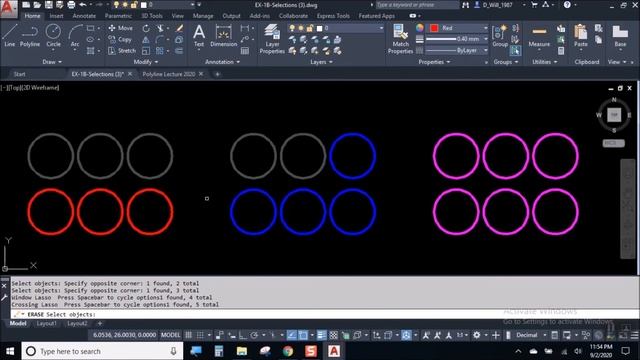Open Layer Properties manager

272,39
